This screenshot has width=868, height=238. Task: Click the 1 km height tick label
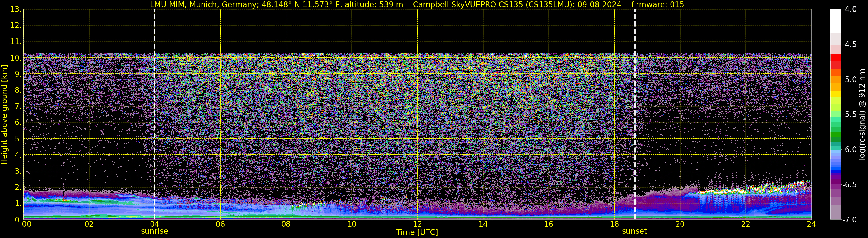pyautogui.click(x=18, y=203)
